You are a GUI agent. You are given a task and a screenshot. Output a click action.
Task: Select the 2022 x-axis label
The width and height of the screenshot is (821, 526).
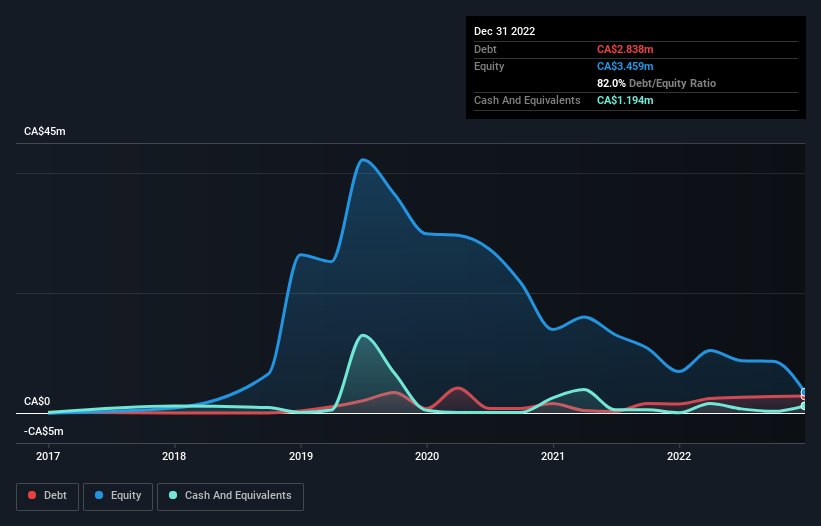tap(679, 456)
